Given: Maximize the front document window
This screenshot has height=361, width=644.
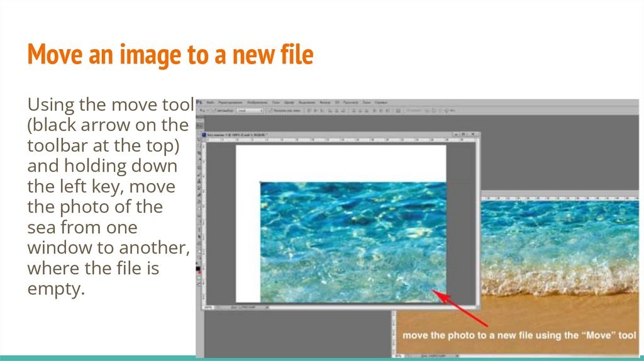Looking at the screenshot, I should 464,135.
